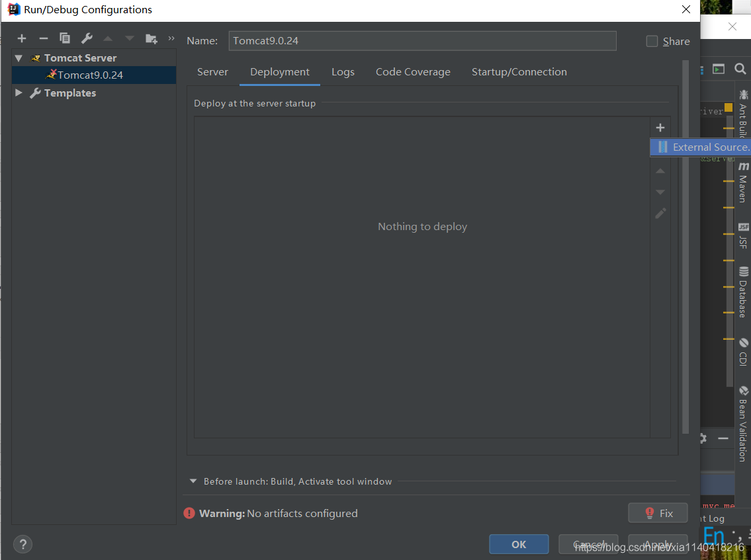Click hide minus icon in IDE panel behind
751x560 pixels.
pyautogui.click(x=723, y=438)
